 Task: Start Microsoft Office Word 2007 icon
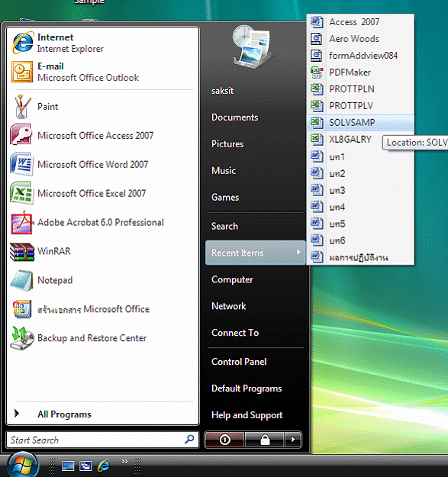[x=21, y=164]
